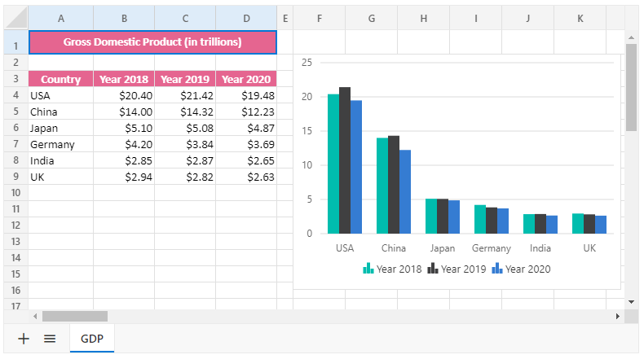Click the Year 2018 legend icon
Screen dimensions: 644x359
point(368,269)
